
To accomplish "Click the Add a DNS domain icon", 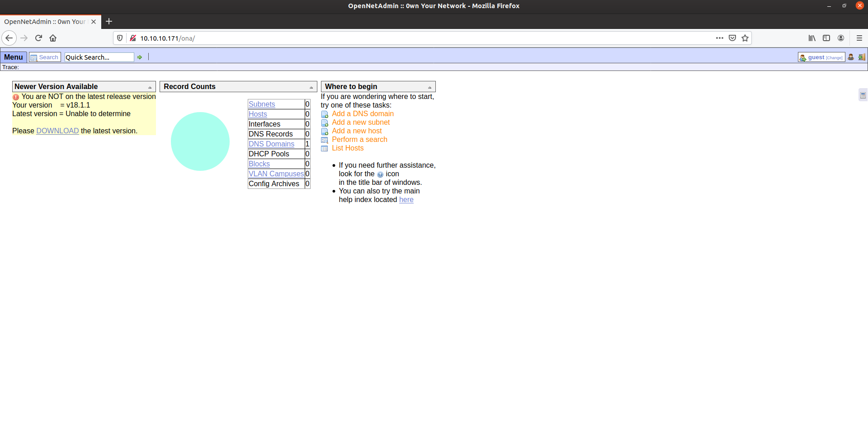I will point(325,114).
